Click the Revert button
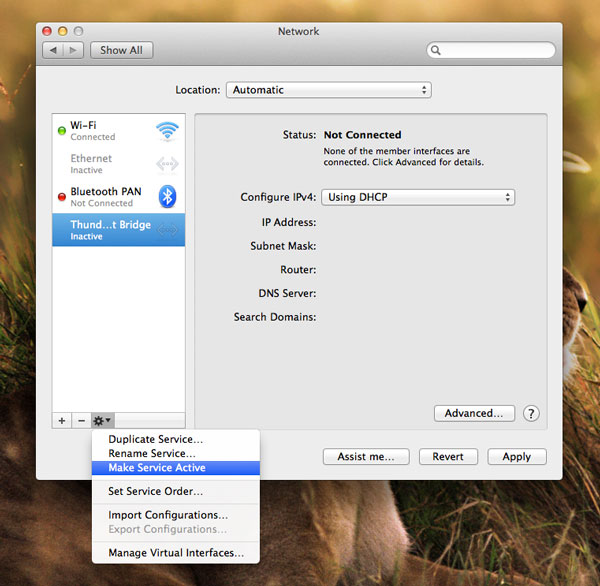 click(x=448, y=457)
